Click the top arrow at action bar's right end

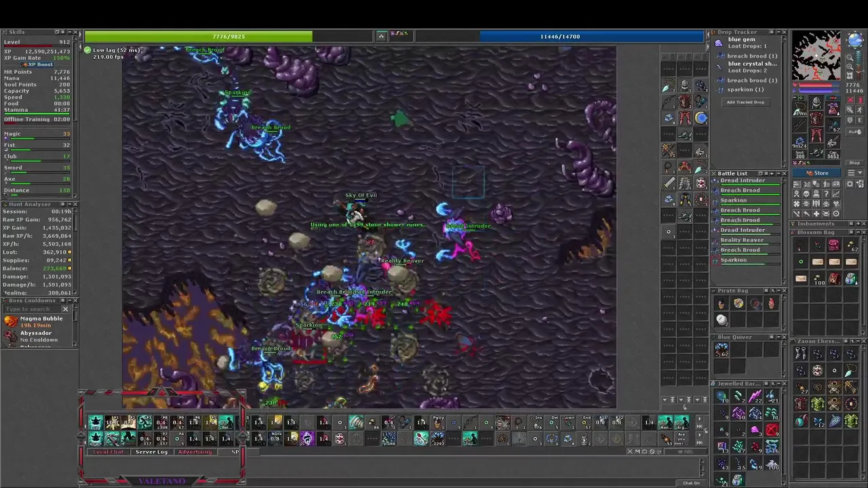[x=700, y=418]
